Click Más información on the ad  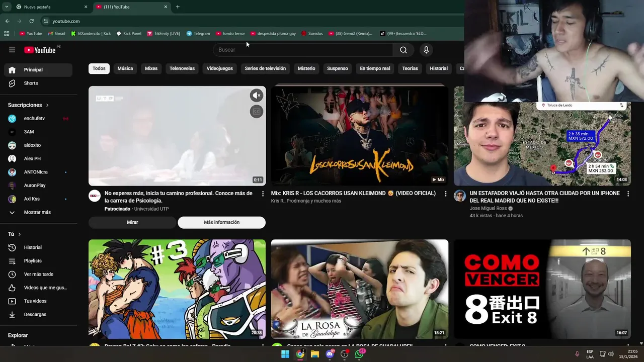point(221,222)
